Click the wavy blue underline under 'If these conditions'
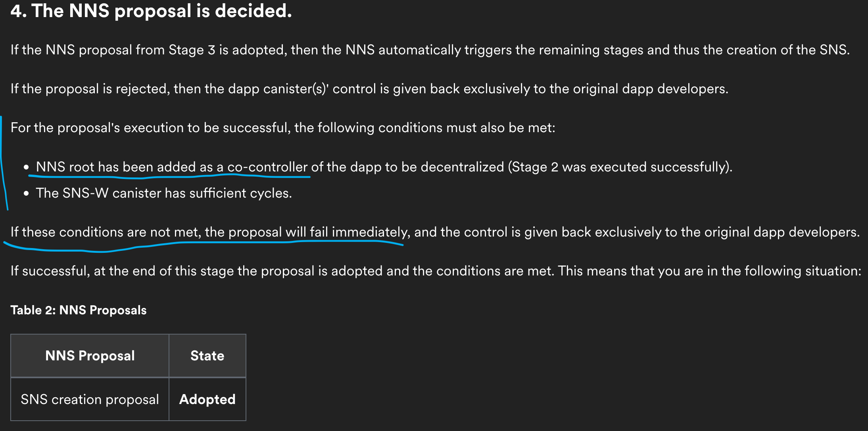The width and height of the screenshot is (868, 431). click(x=99, y=251)
